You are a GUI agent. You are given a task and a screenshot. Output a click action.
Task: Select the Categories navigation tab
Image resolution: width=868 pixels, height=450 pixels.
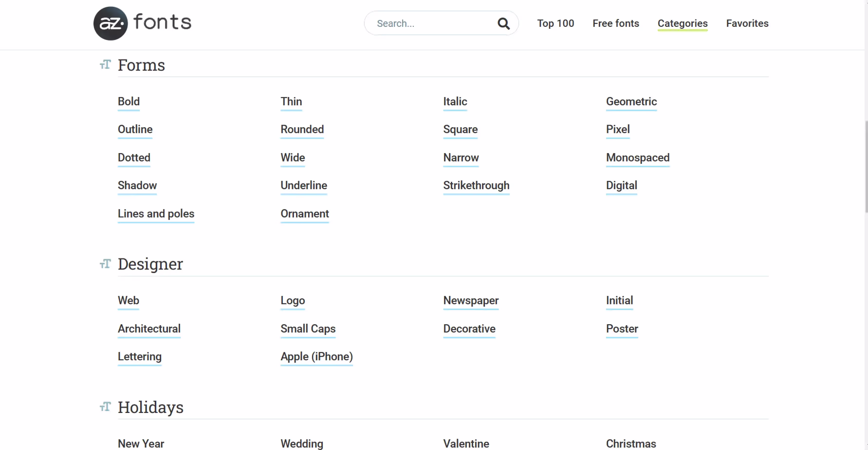pyautogui.click(x=682, y=23)
